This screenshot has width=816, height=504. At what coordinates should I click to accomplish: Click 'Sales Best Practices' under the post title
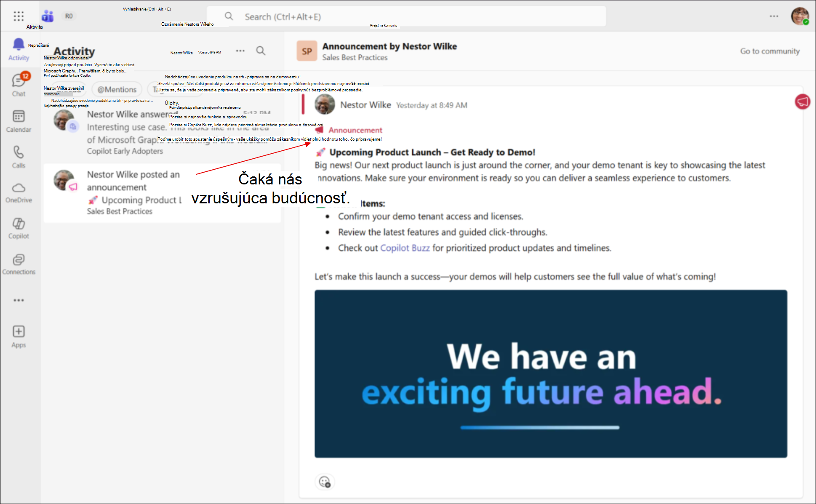pos(355,58)
